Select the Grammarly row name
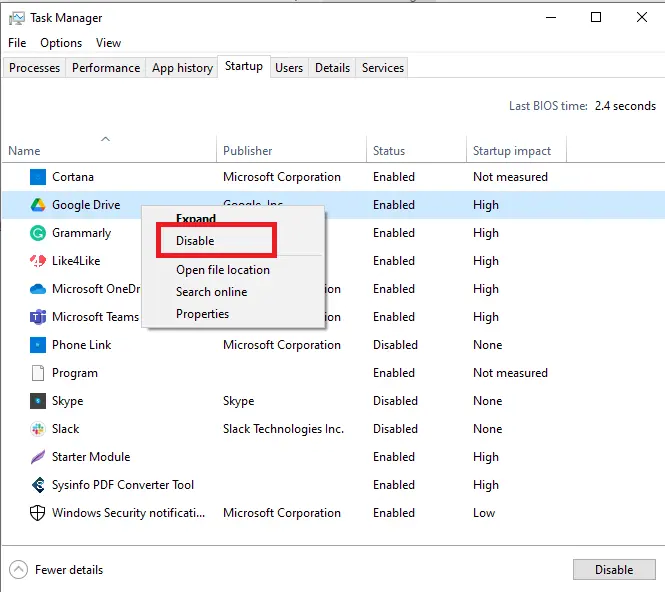Image resolution: width=665 pixels, height=592 pixels. click(x=81, y=233)
